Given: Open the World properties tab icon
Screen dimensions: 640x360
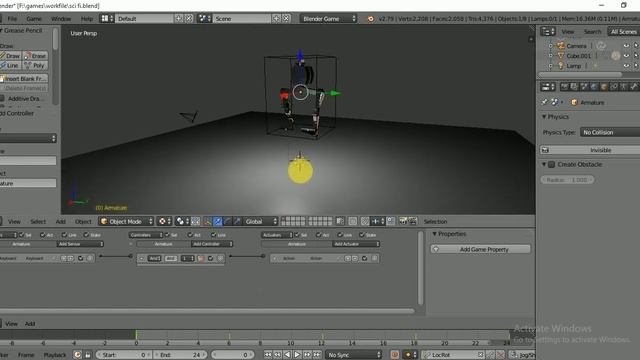Looking at the screenshot, I should pos(594,87).
